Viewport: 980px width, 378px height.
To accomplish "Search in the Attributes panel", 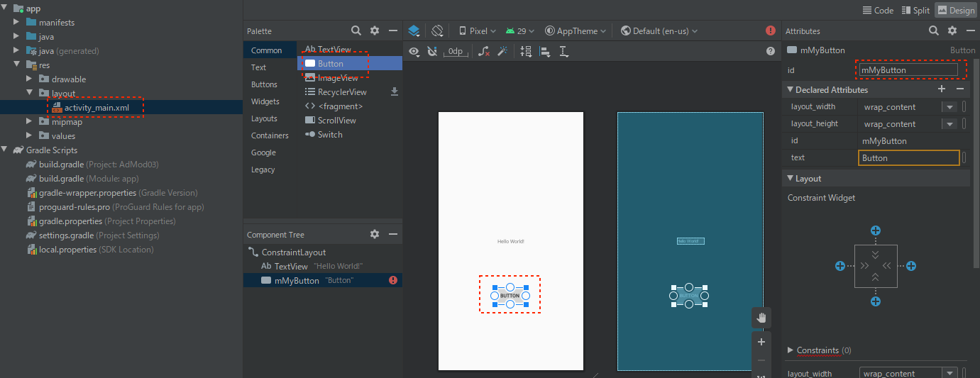I will (x=934, y=30).
